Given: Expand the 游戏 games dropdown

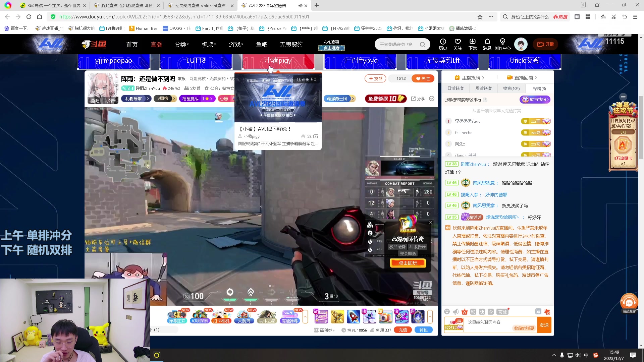Looking at the screenshot, I should (236, 45).
